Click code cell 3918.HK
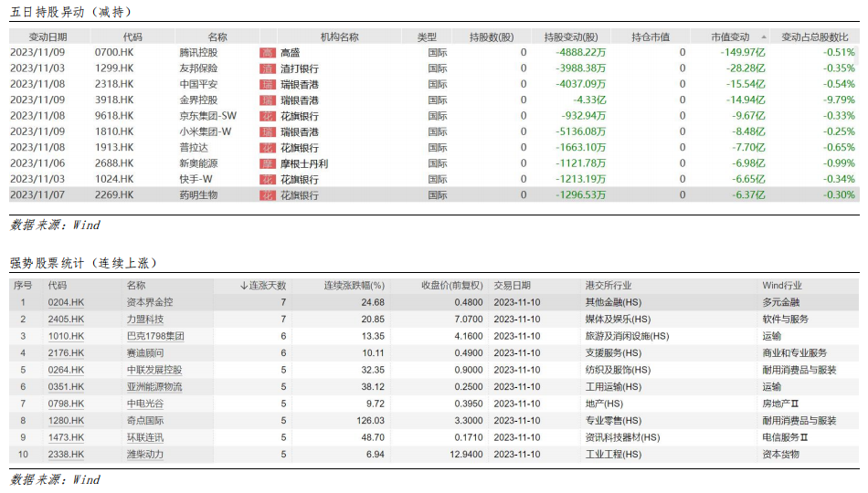 coord(114,100)
